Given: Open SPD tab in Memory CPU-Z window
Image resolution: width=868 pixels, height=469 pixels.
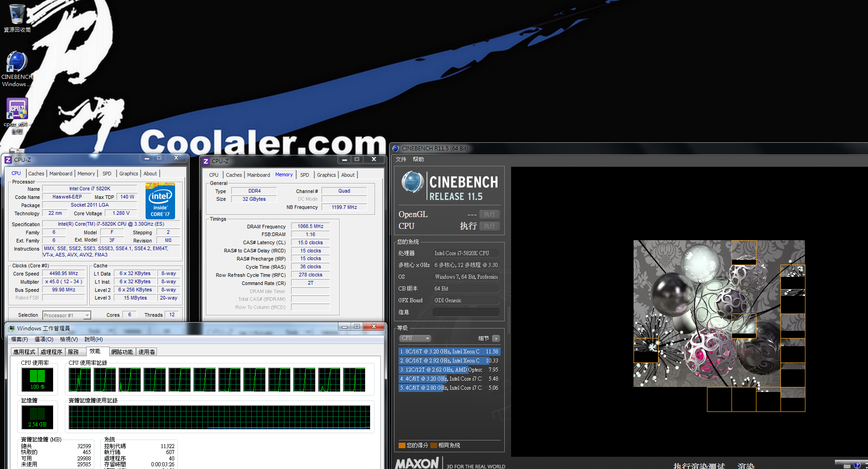Looking at the screenshot, I should tap(305, 175).
